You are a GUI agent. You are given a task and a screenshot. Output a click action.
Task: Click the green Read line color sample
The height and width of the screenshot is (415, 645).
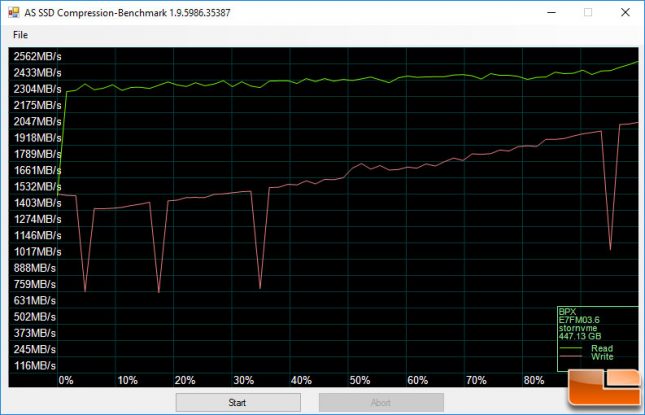coord(571,348)
